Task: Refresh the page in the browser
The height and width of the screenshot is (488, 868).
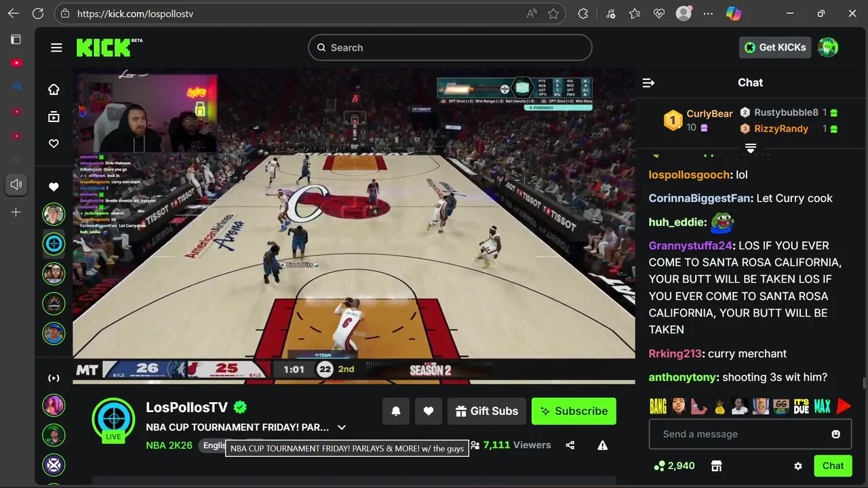Action: (38, 14)
